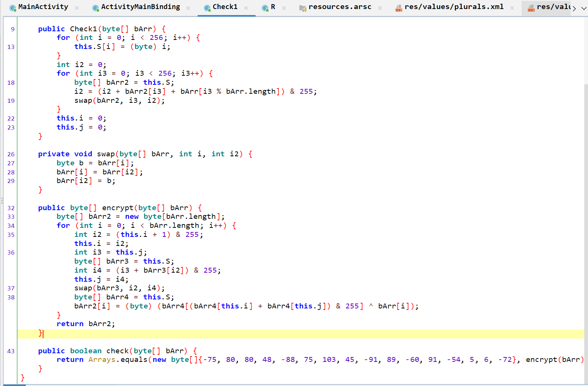Close the resources.arsc tab
588x386 pixels.
coord(380,8)
